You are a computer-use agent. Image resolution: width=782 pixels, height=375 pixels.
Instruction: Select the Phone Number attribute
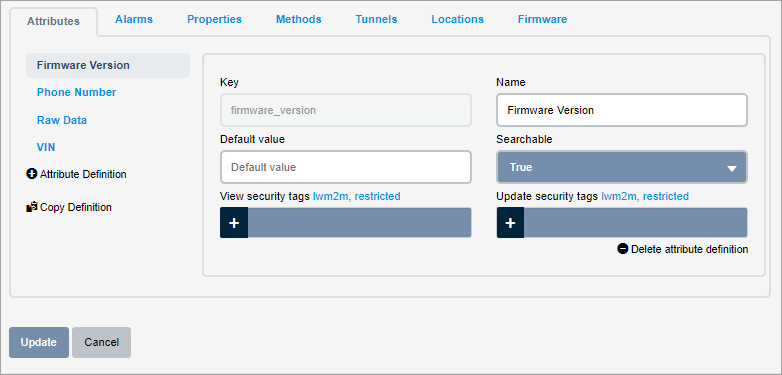pos(76,92)
